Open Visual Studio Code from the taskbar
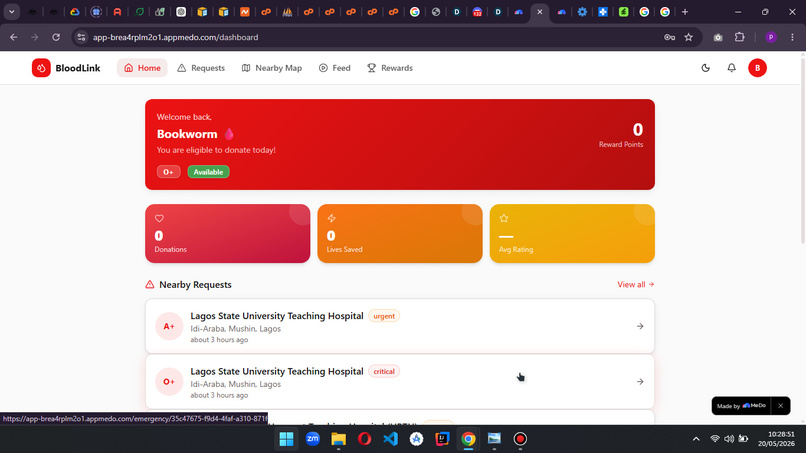 click(x=391, y=439)
